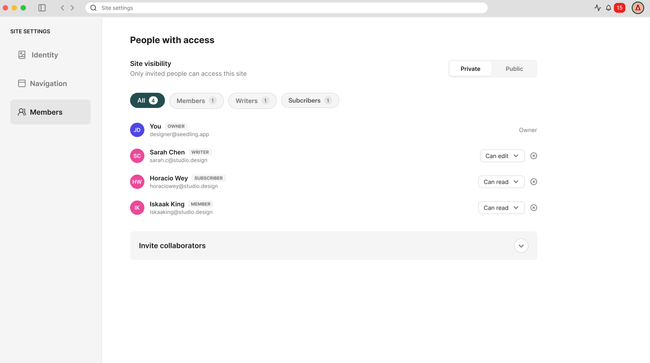Remove Horacio Wey from access list
The image size is (650, 363).
534,182
